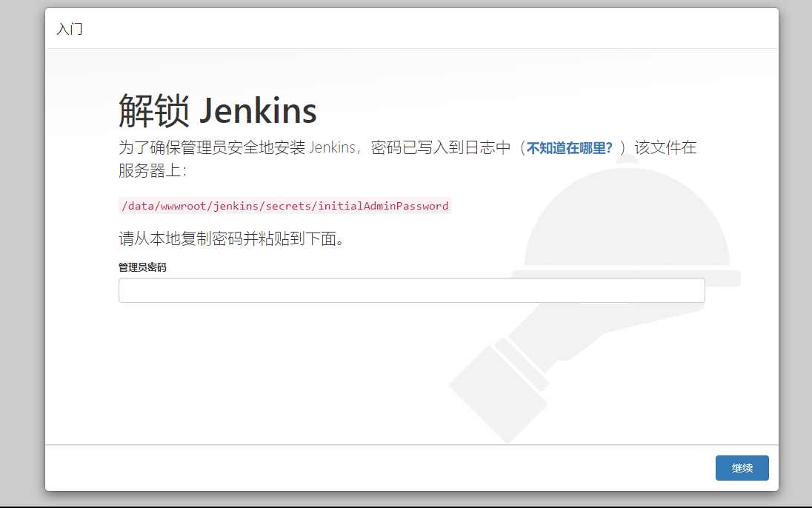Screen dimensions: 812x508
Task: Click the 为了确保管理员安全地安装 description sentence
Action: pos(212,147)
